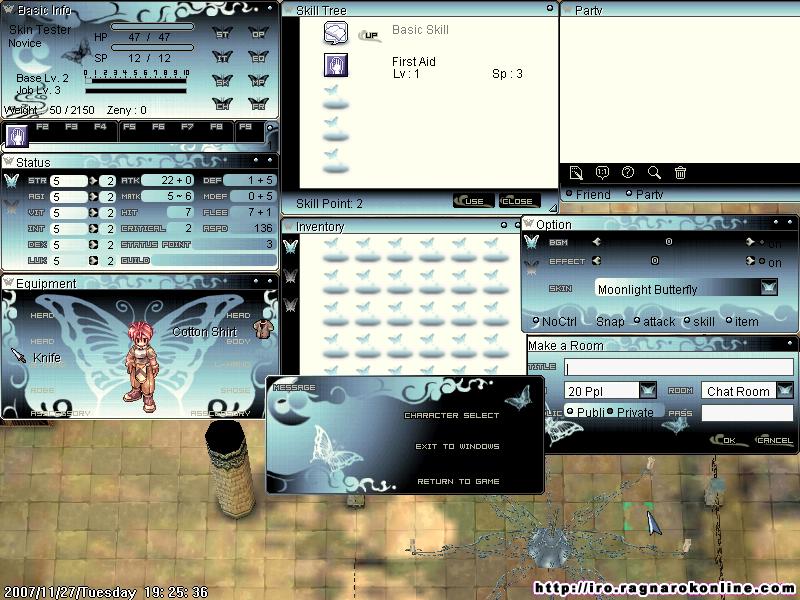Screen dimensions: 800x600
Task: Select the First Aid icon in Skill Tree
Action: click(x=336, y=65)
